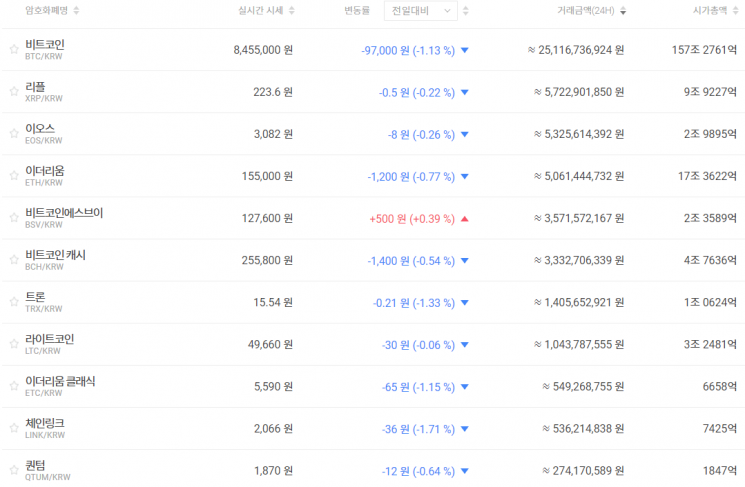Open the 비트코인 캐시 coin link
The height and width of the screenshot is (487, 745).
coord(55,255)
